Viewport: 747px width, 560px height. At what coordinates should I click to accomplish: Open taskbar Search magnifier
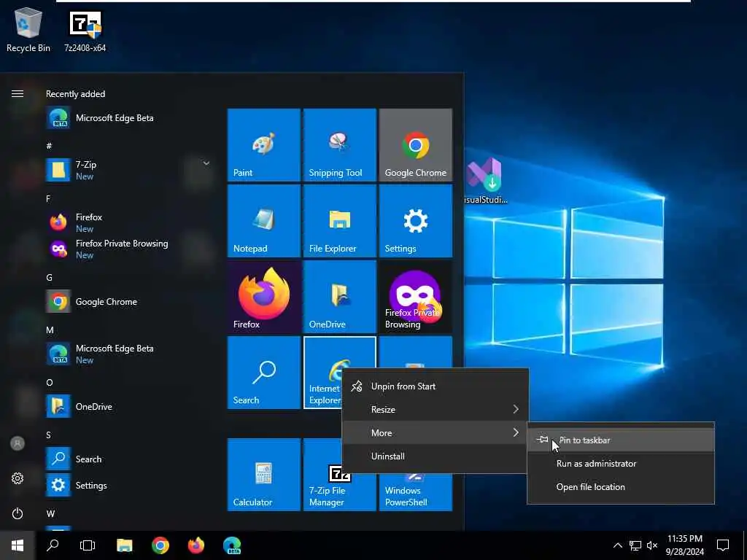[x=53, y=545]
